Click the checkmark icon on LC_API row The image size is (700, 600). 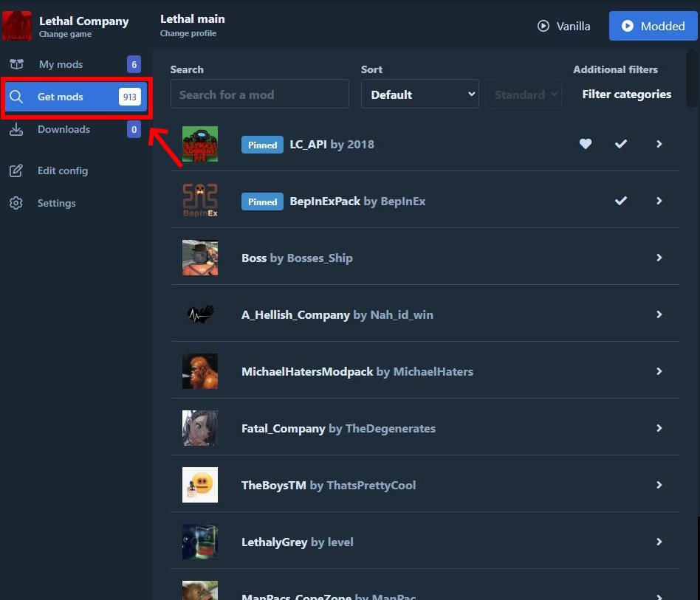(x=620, y=144)
